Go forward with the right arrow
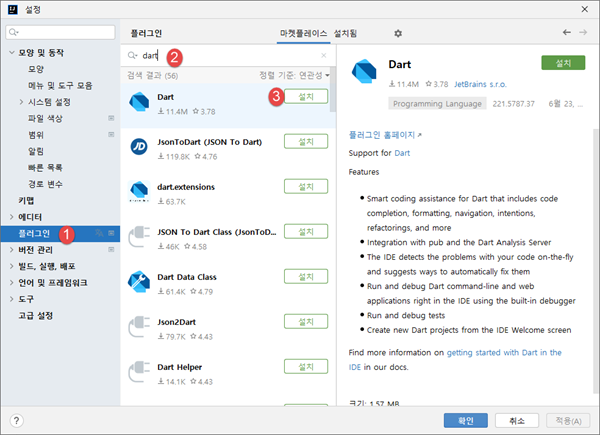Screen dimensions: 600x435 tap(583, 33)
